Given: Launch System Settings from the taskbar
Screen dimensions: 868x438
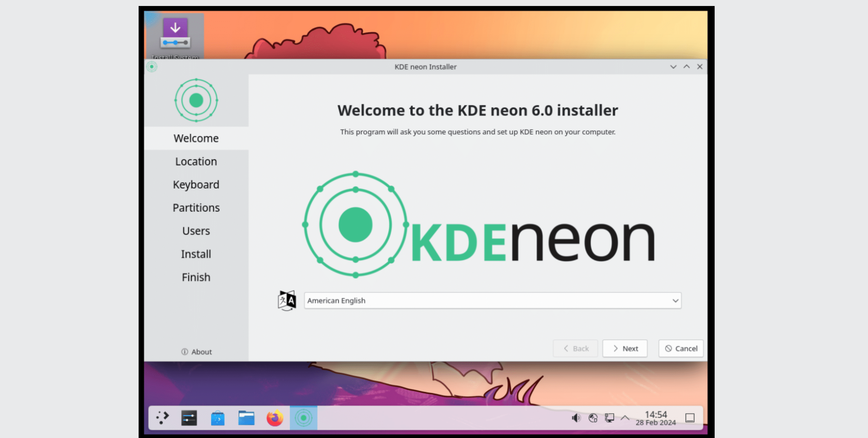Looking at the screenshot, I should click(189, 418).
